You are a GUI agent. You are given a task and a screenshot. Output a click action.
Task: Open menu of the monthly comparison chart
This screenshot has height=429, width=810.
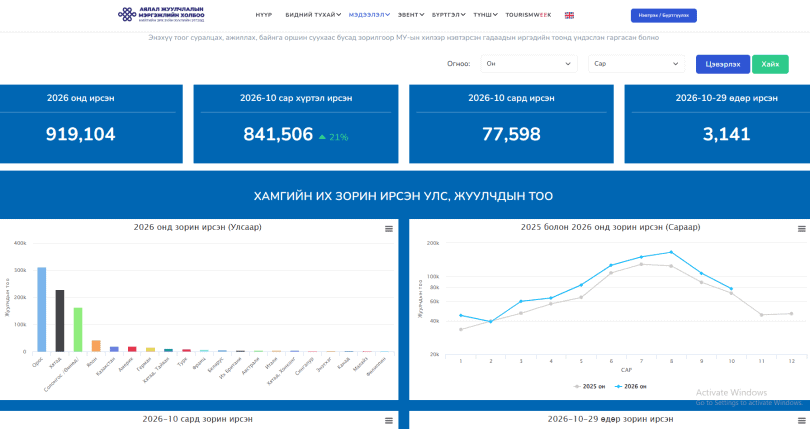click(802, 229)
